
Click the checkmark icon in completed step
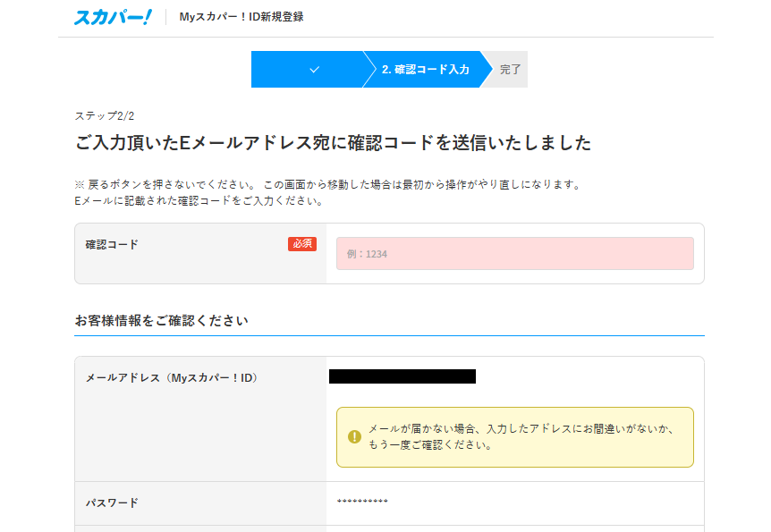pos(314,70)
